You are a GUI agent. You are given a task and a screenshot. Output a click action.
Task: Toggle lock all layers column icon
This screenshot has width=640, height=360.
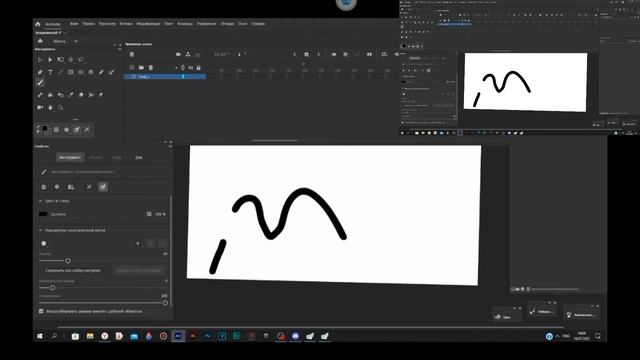[x=199, y=68]
